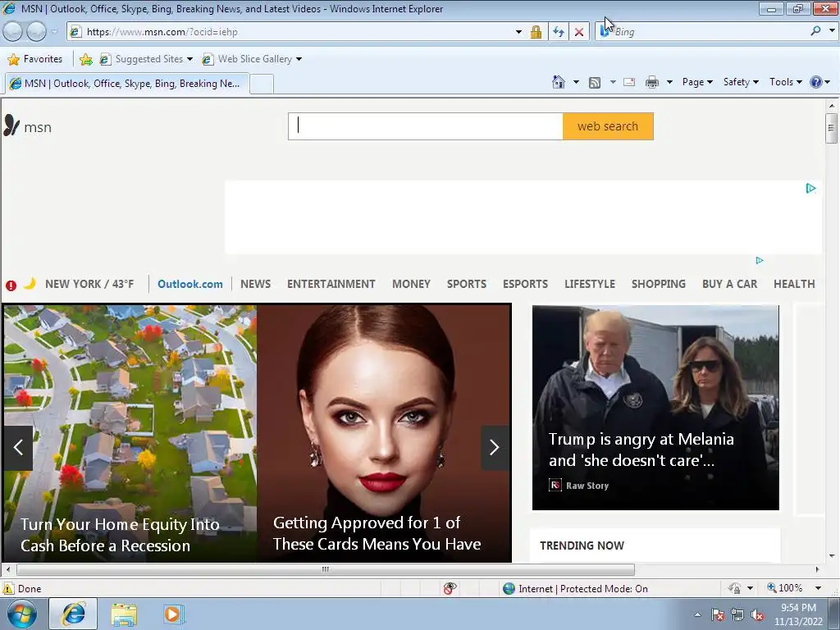Screen dimensions: 840x630
Task: Click the muted volume tray icon
Action: 757,614
